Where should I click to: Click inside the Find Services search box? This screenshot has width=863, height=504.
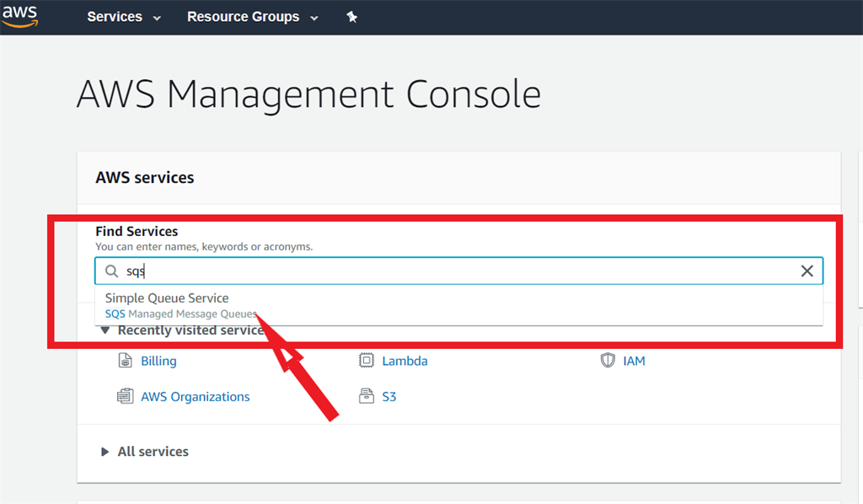[x=455, y=271]
